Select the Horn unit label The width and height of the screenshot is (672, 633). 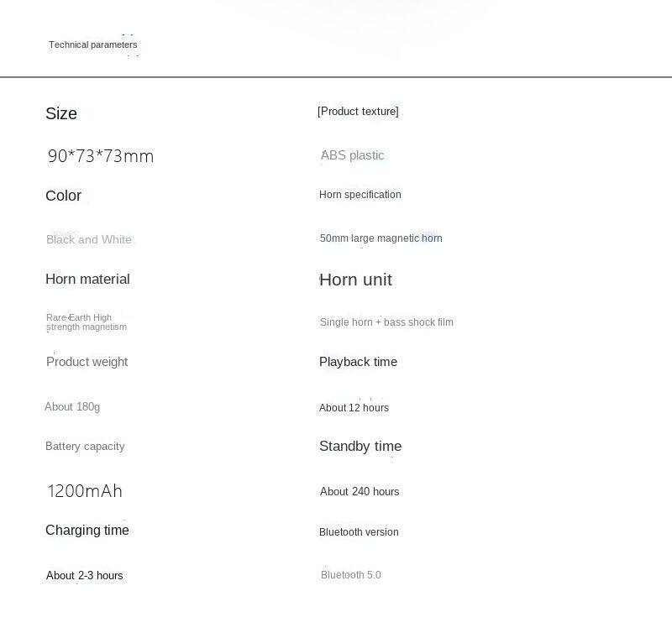(x=355, y=280)
